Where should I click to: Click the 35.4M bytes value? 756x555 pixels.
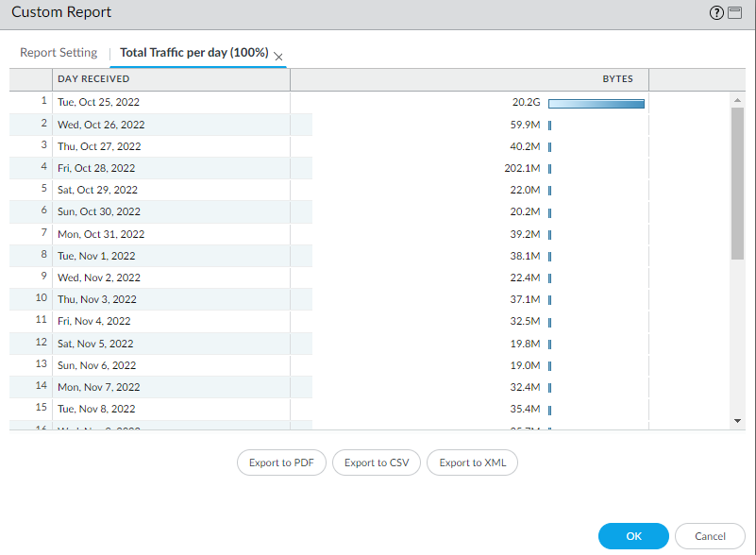click(525, 409)
